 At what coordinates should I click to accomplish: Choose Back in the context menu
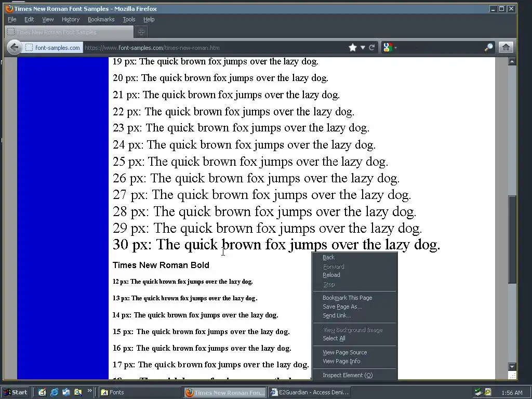coord(354,257)
